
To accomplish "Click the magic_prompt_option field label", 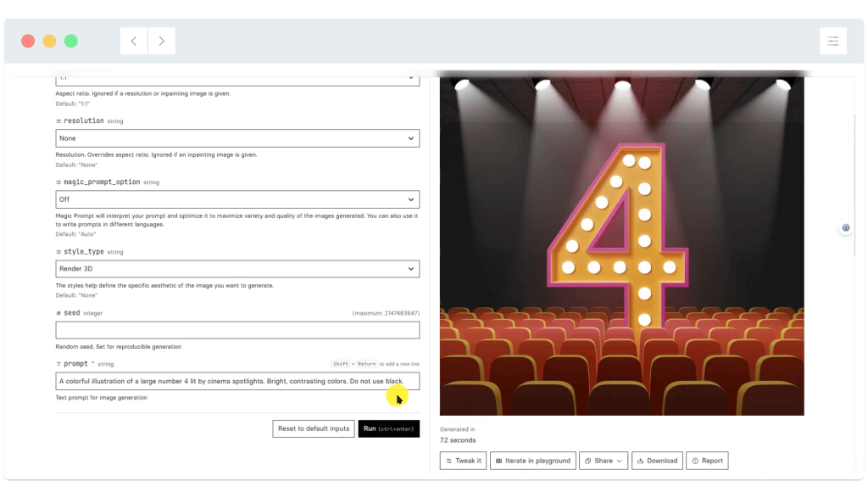I will (x=102, y=182).
